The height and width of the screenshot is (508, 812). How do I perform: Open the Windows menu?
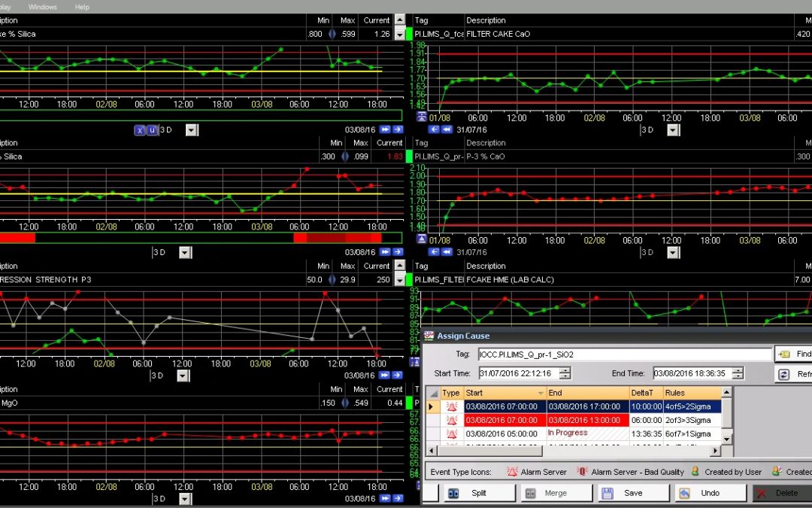pos(42,7)
